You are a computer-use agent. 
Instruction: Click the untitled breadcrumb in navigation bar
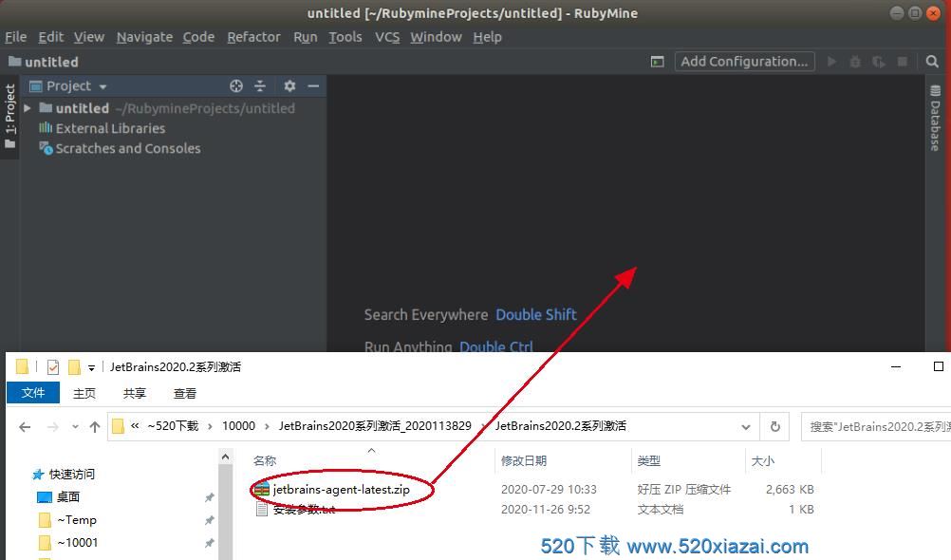click(x=44, y=62)
